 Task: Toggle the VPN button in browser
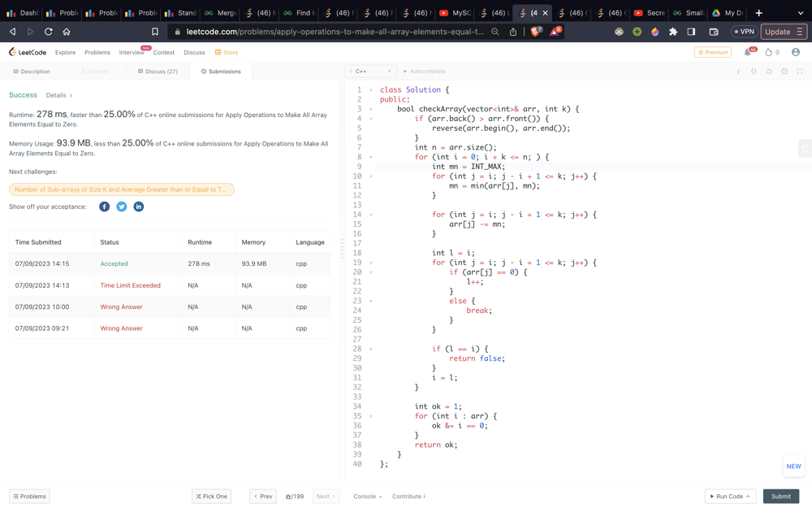(744, 32)
